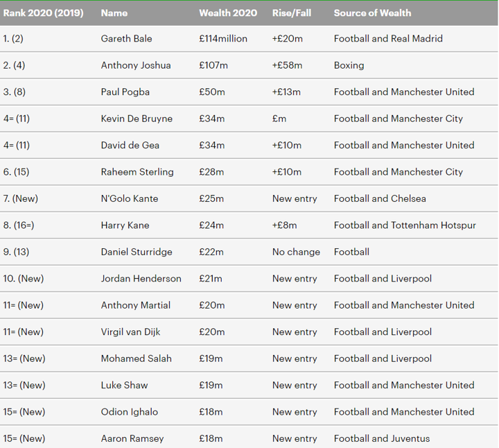Select Anthony Martial's £20m wealth cell
Image resolution: width=499 pixels, height=448 pixels.
(x=211, y=305)
